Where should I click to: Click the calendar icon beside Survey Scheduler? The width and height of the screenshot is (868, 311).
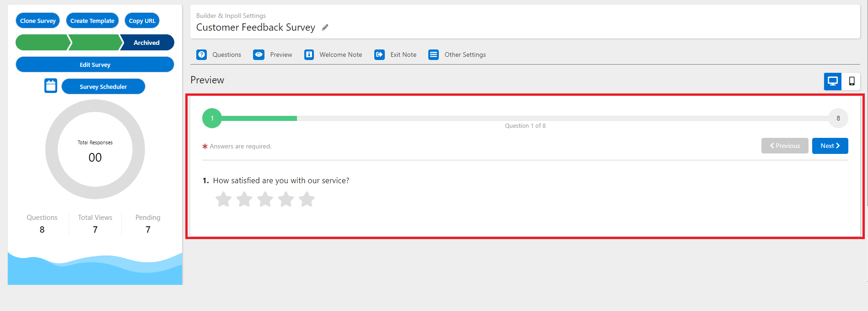point(51,86)
